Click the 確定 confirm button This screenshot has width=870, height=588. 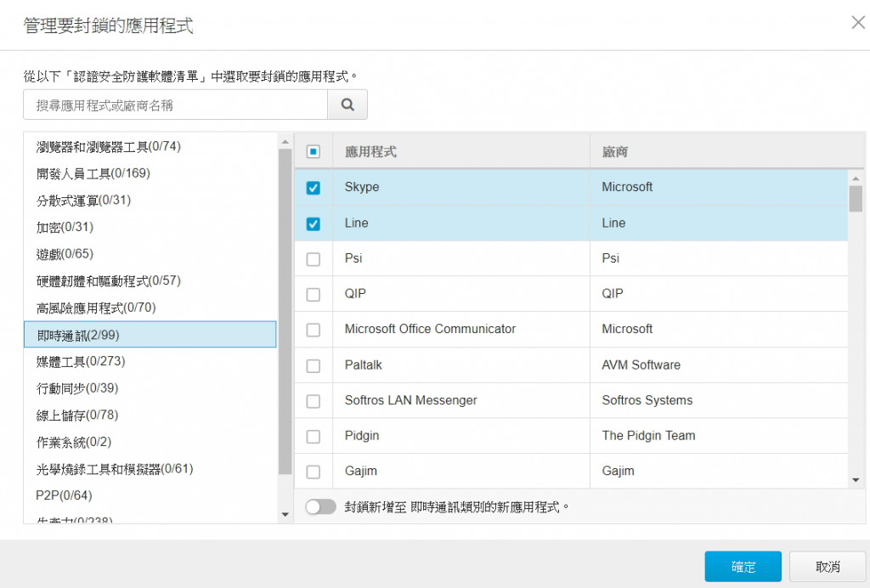coord(743,567)
